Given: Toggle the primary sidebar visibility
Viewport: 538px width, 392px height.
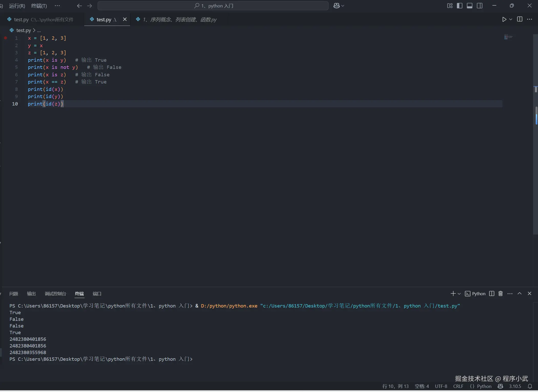Looking at the screenshot, I should [x=460, y=6].
